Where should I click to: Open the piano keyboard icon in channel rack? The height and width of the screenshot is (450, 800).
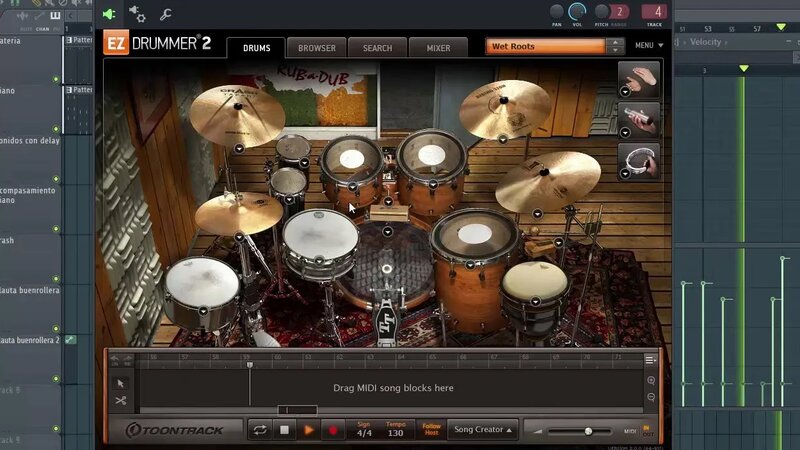[x=55, y=16]
